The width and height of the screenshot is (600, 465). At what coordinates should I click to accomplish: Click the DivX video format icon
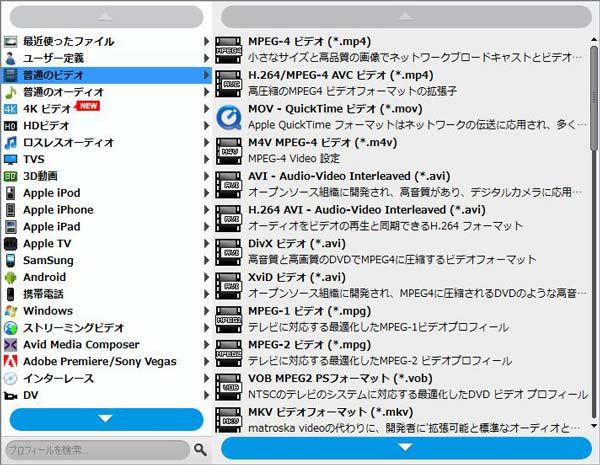coord(228,252)
